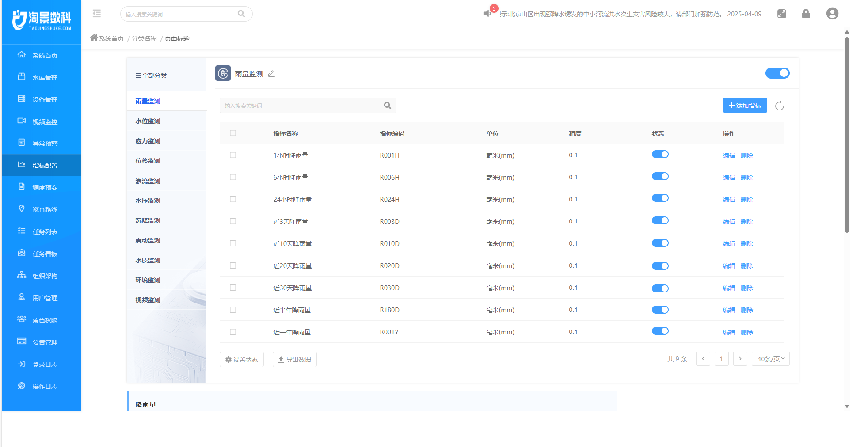This screenshot has height=447, width=868.
Task: Click the 添加指标 button
Action: (x=745, y=106)
